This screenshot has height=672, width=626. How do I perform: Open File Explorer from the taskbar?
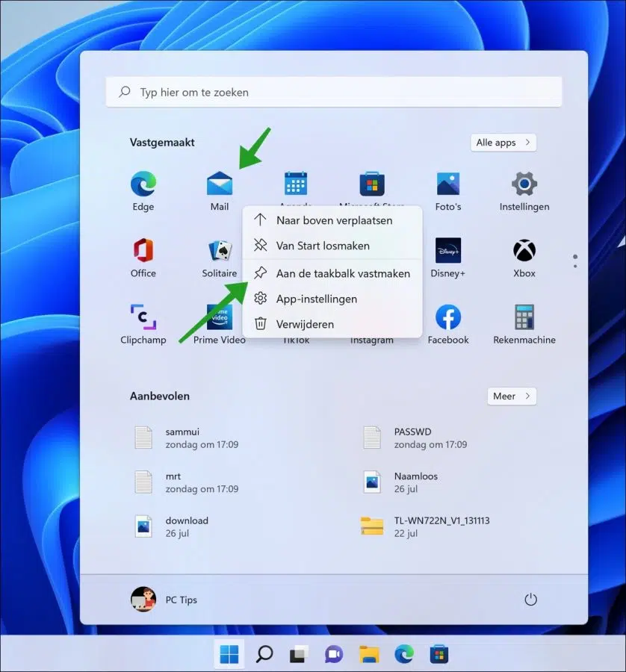(x=369, y=654)
